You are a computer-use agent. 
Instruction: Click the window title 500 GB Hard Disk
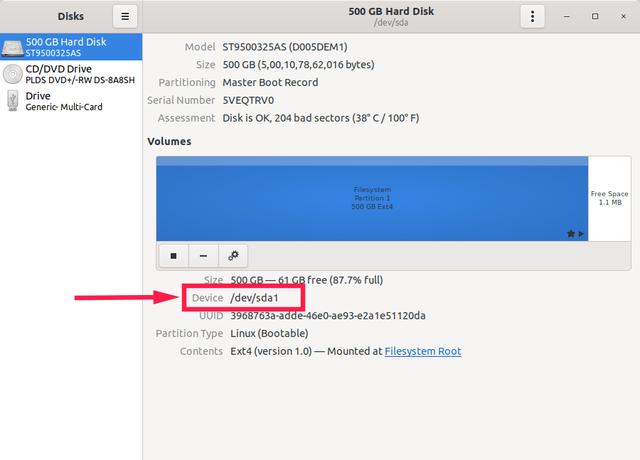[x=391, y=11]
